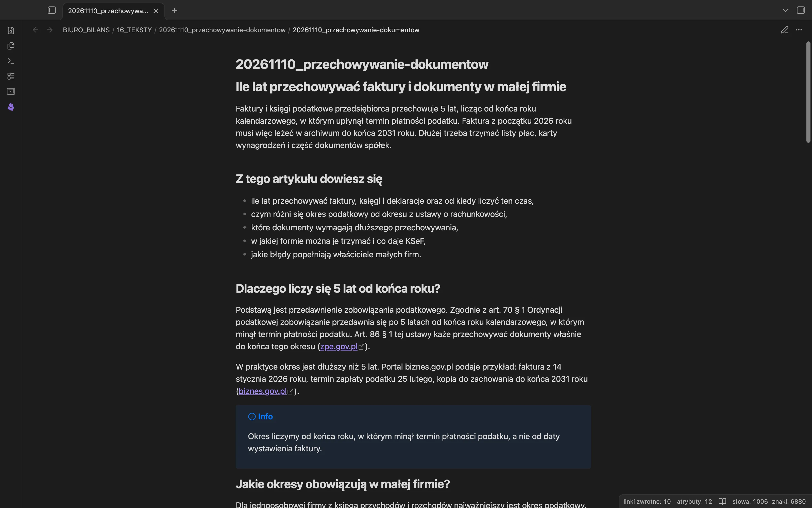Follow the zpe.gov.pl link
812x508 pixels.
[x=339, y=346]
